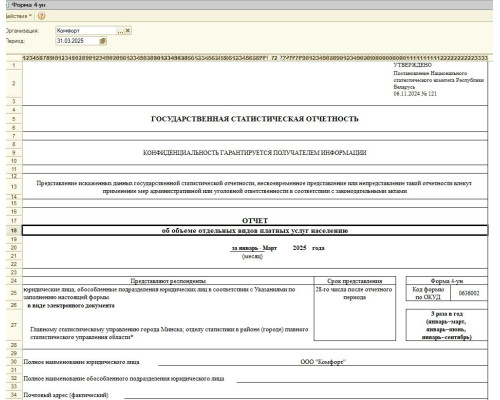500x400 pixels.
Task: Click the column ruler digits above the sheet
Action: (x=255, y=58)
